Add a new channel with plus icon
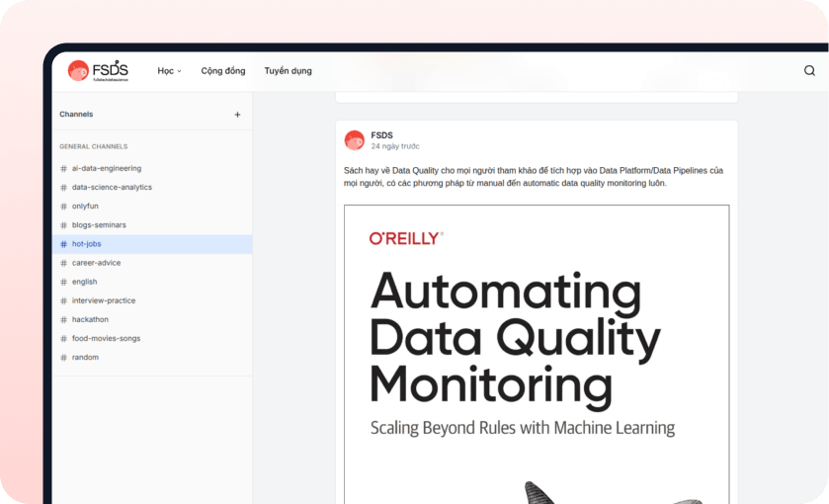Viewport: 829px width, 504px height. pyautogui.click(x=237, y=115)
